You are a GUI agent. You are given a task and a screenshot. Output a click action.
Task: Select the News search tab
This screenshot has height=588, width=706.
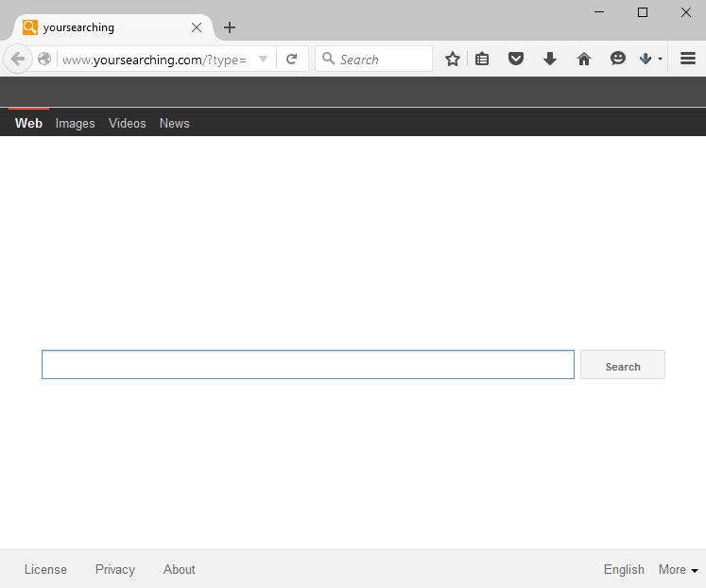174,123
